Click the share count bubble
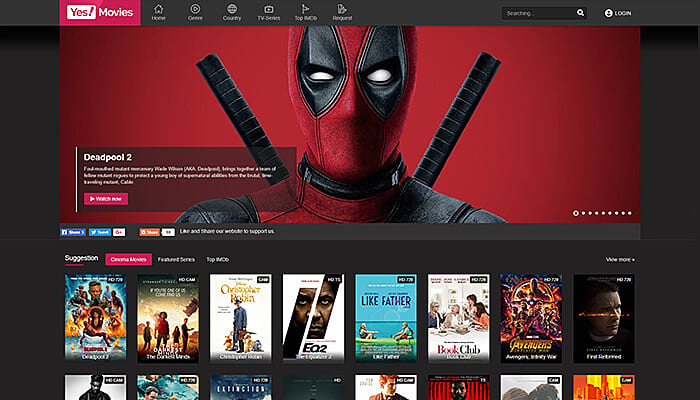This screenshot has width=700, height=400. (x=168, y=232)
